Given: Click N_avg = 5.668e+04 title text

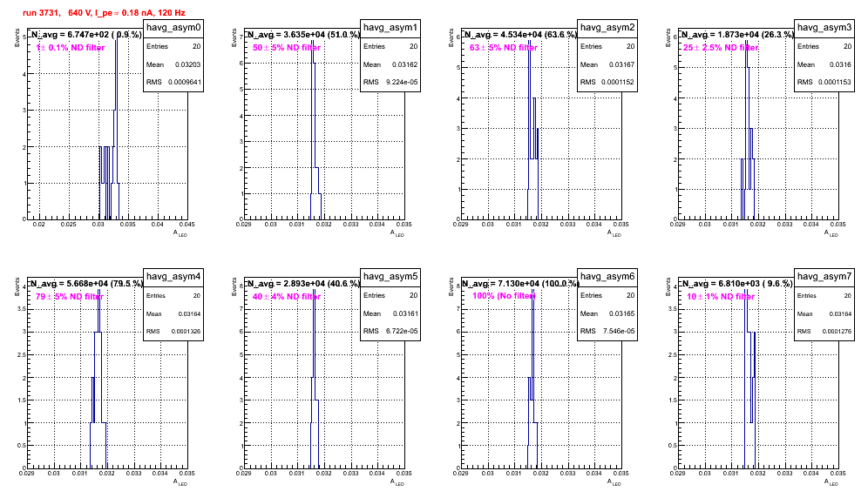Looking at the screenshot, I should (x=86, y=283).
